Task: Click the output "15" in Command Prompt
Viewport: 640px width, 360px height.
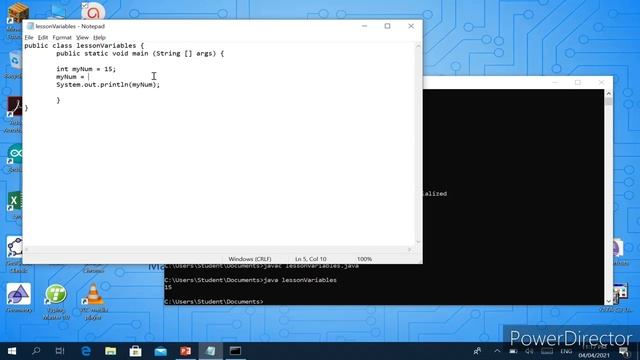Action: coord(168,287)
